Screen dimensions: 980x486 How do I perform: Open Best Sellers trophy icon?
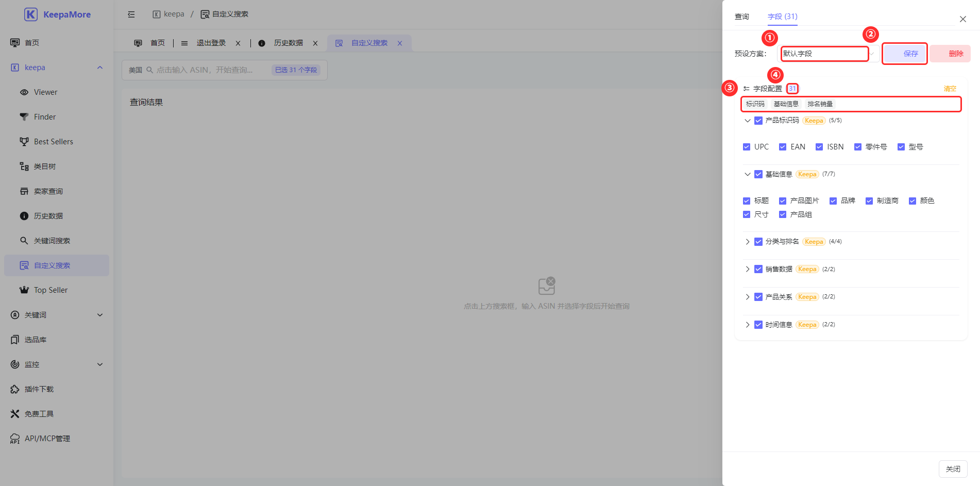[24, 142]
